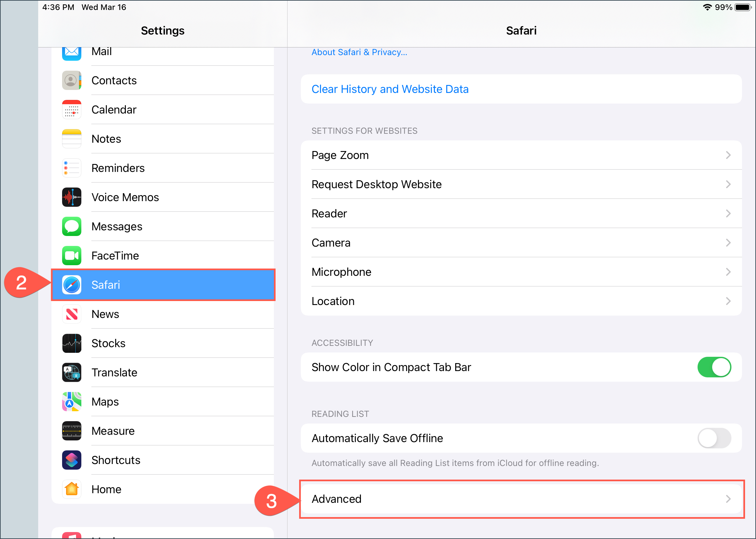756x539 pixels.
Task: Open Advanced settings chevron
Action: click(728, 499)
